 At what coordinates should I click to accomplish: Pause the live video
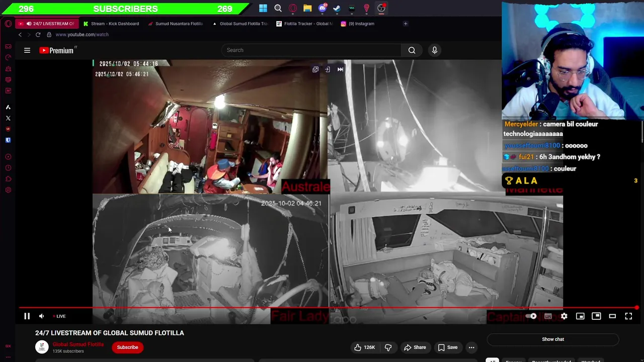coord(27,316)
